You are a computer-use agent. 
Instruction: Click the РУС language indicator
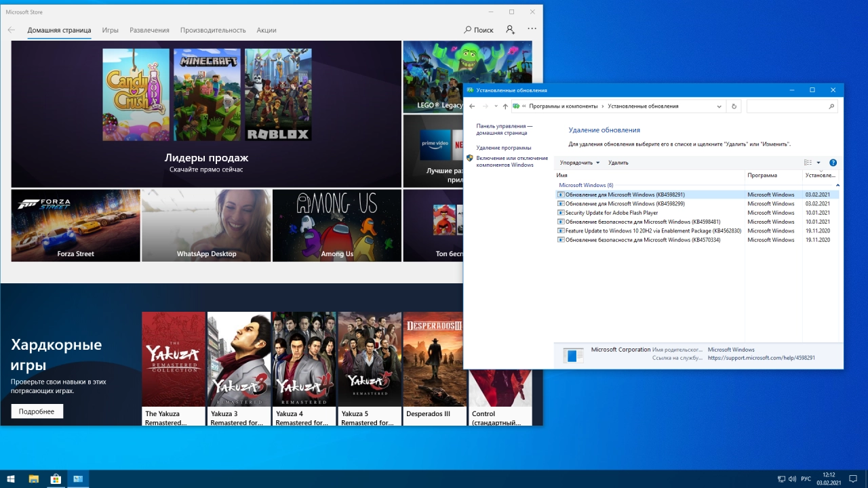[x=806, y=479]
